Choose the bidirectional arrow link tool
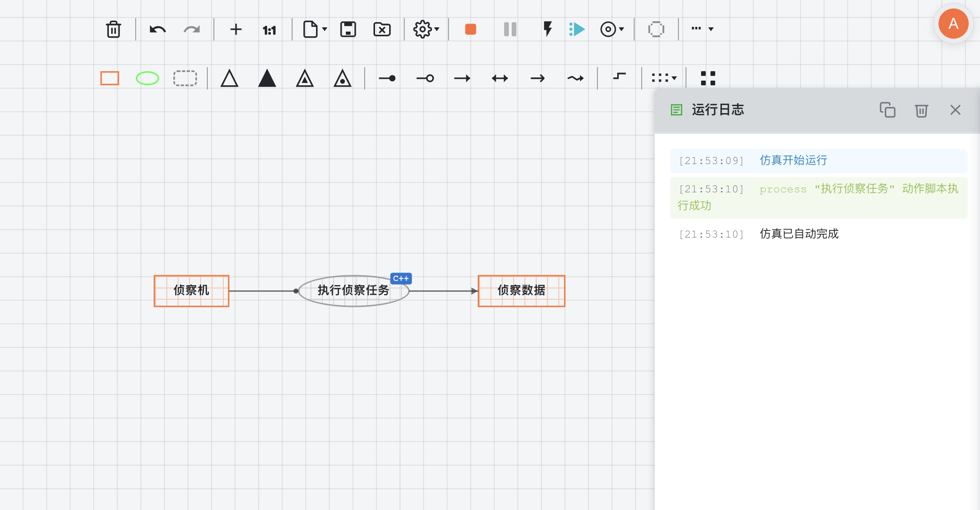The height and width of the screenshot is (510, 980). click(x=500, y=78)
